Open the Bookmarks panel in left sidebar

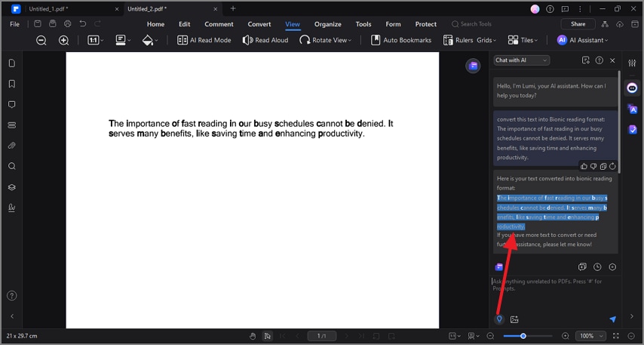[12, 84]
